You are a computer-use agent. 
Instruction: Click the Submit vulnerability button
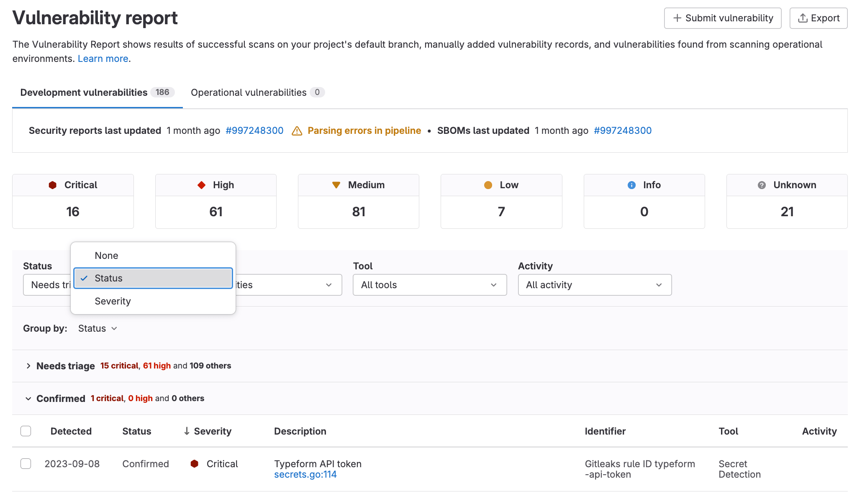(x=723, y=18)
